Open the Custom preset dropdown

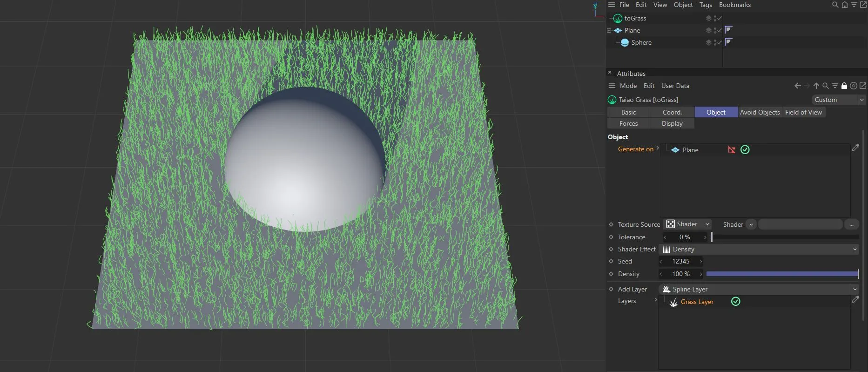point(838,100)
